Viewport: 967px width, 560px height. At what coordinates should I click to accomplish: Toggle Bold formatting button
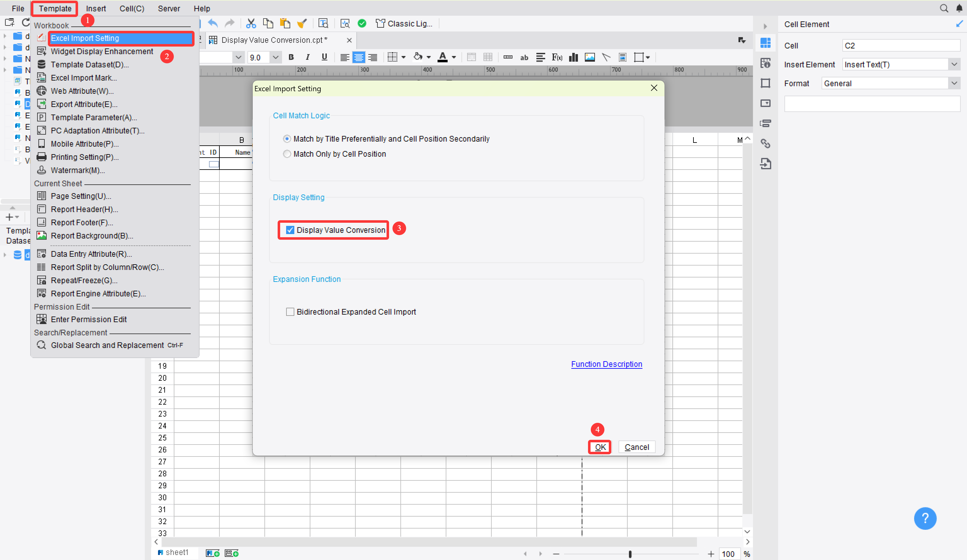(291, 57)
